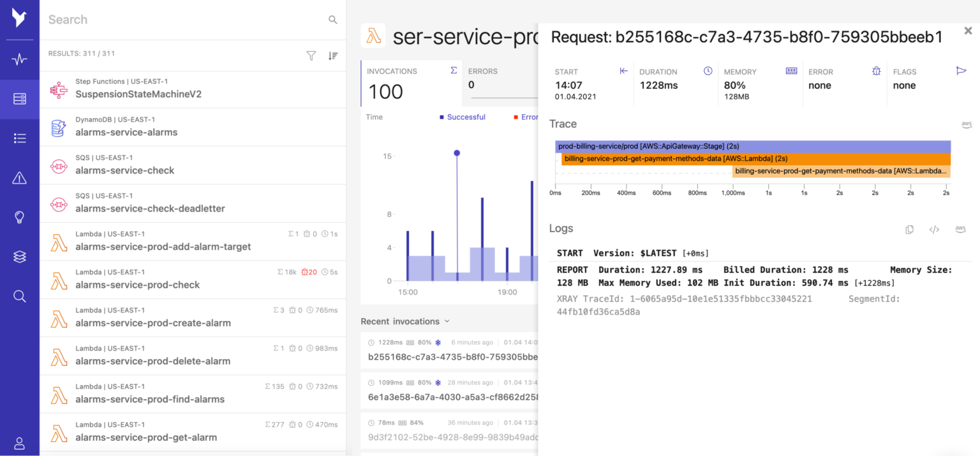Open search from the sidebar magnifier icon
The width and height of the screenshot is (980, 456).
point(19,295)
